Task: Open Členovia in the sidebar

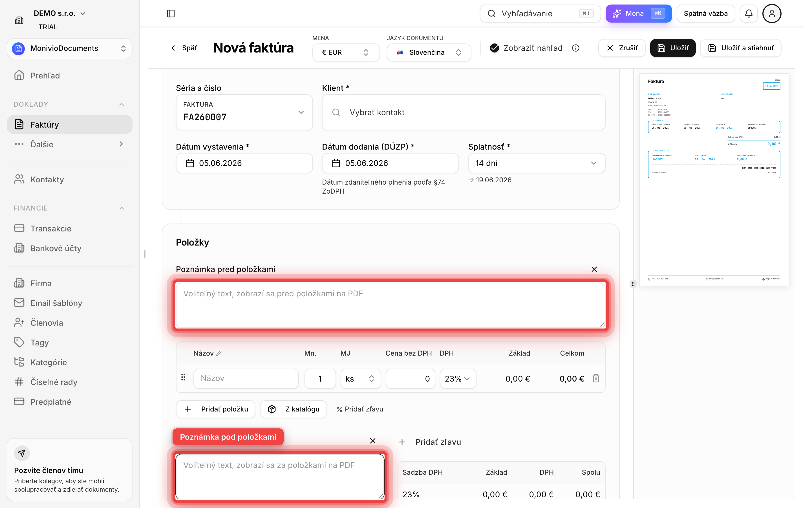Action: tap(69, 323)
